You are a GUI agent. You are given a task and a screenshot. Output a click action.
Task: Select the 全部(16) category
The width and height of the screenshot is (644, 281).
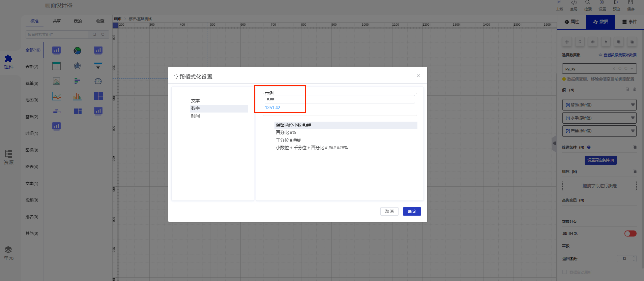pyautogui.click(x=33, y=50)
